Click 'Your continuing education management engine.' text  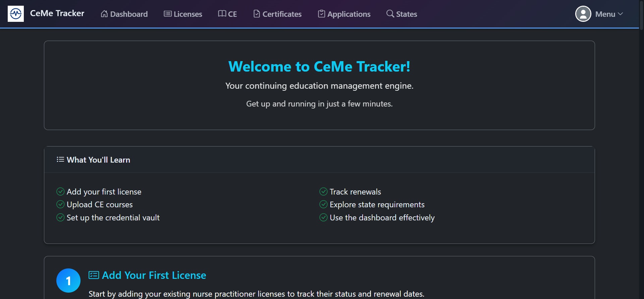tap(319, 86)
